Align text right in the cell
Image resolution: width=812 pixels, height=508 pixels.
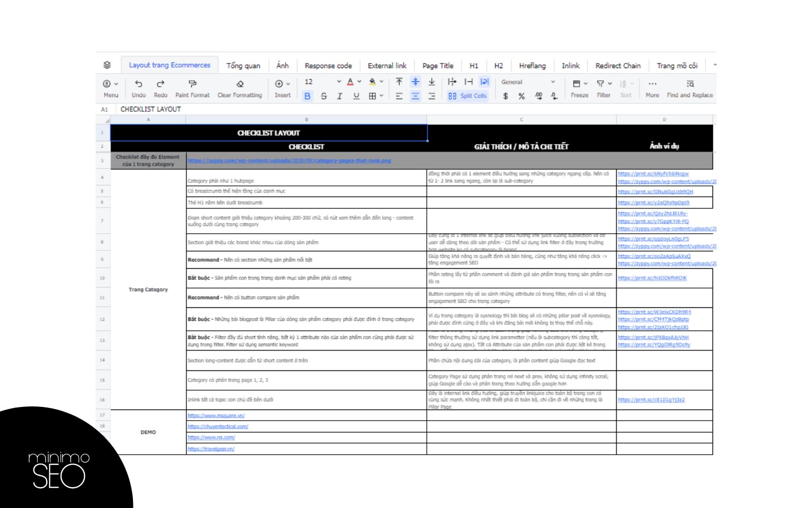click(432, 96)
